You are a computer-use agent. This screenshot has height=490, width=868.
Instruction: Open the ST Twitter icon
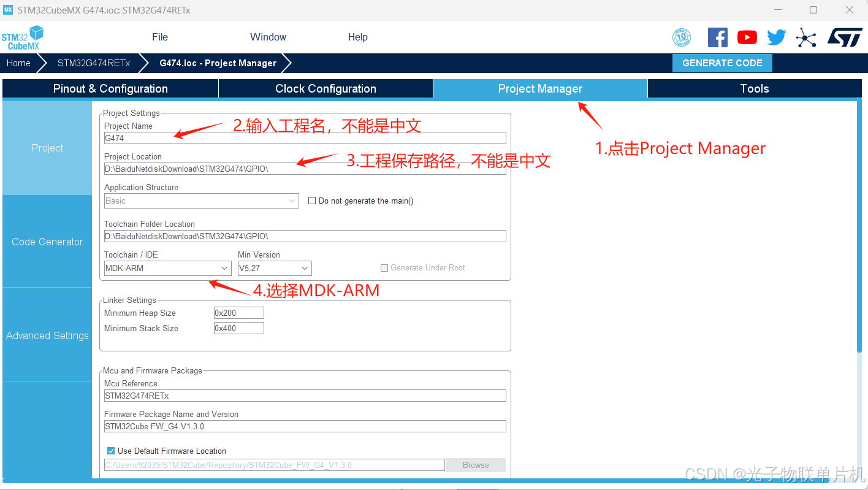(x=777, y=37)
